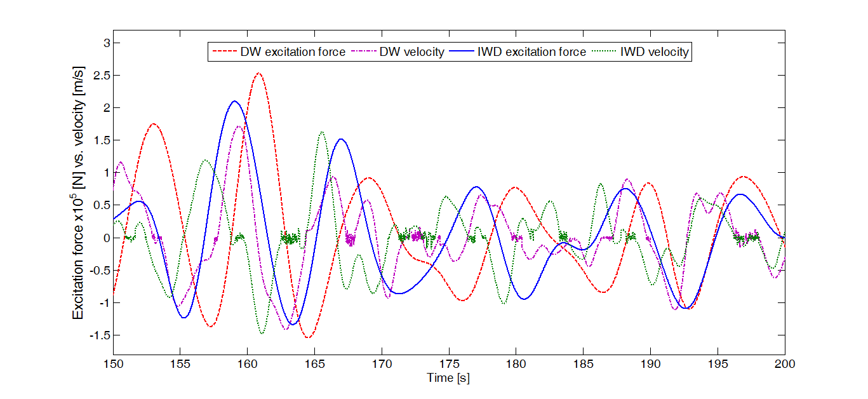Click the x-axis tick label 200
868x399 pixels.
coord(785,365)
